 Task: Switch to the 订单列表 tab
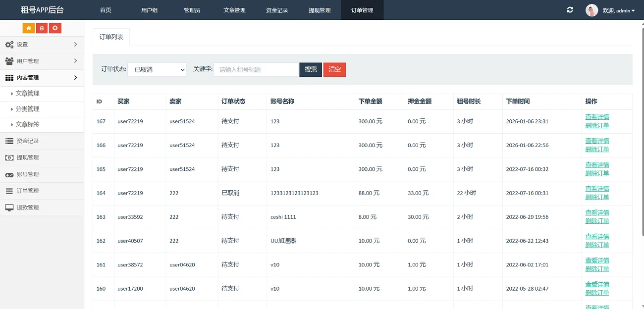pos(111,36)
